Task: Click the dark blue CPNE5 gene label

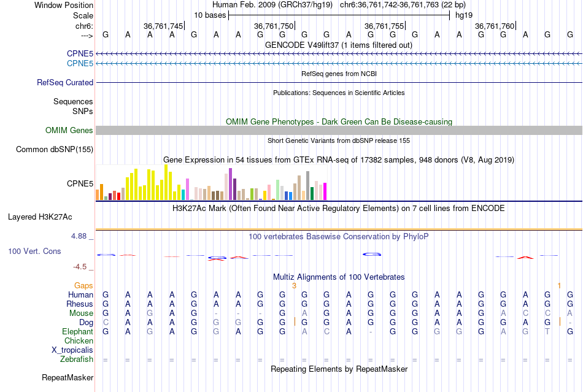Action: (80, 53)
